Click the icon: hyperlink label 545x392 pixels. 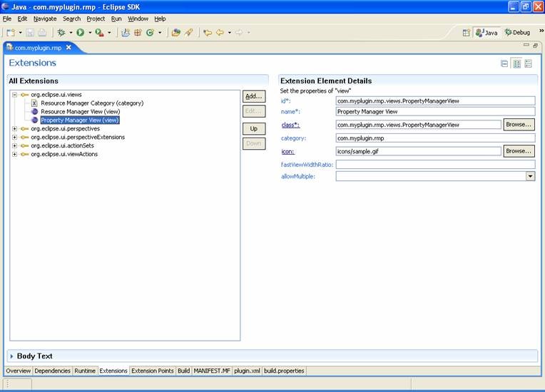click(x=287, y=152)
